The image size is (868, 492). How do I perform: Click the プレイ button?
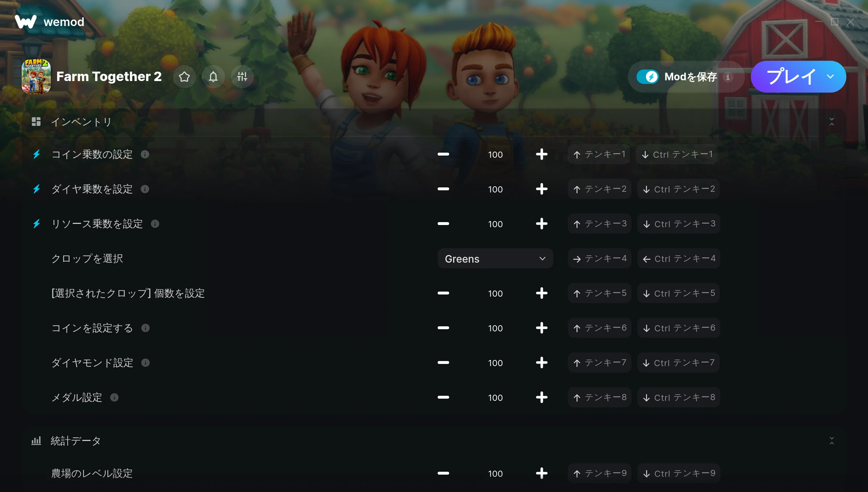(791, 77)
